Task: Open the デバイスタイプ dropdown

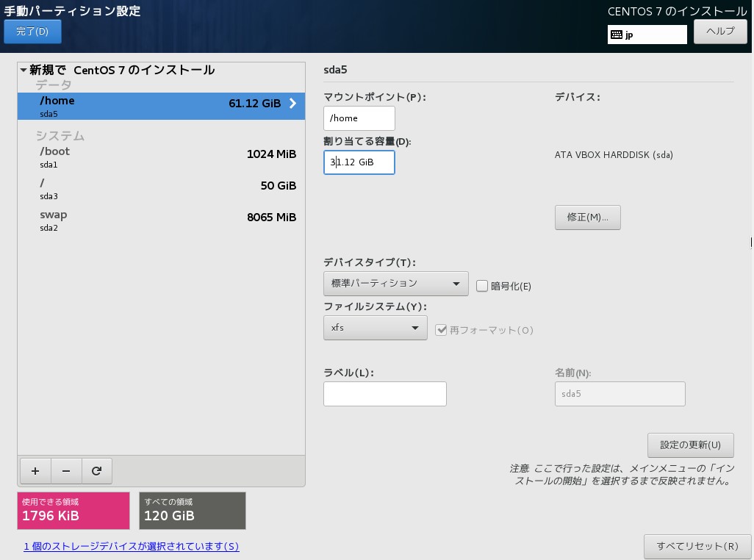Action: [x=395, y=283]
